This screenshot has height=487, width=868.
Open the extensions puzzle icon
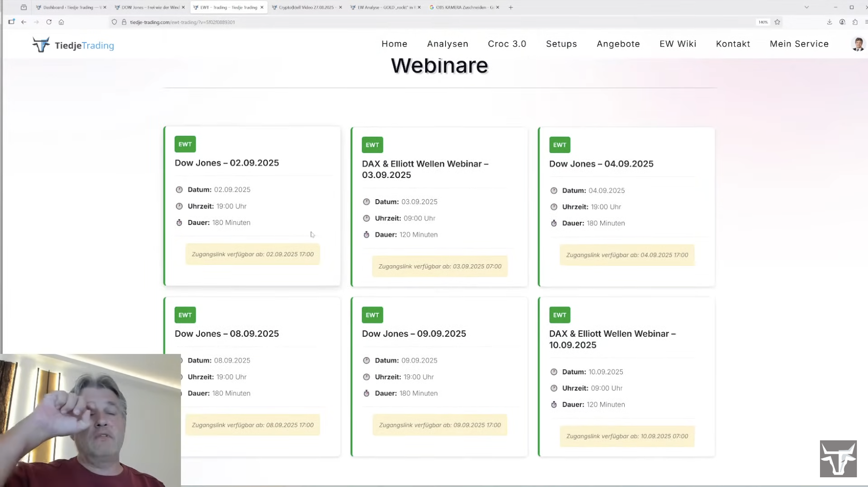(x=855, y=22)
